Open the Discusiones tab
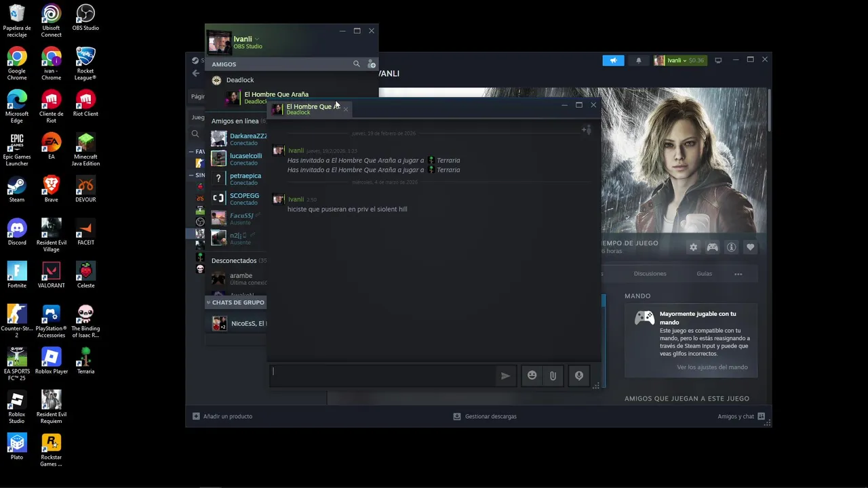868x488 pixels. [x=650, y=274]
